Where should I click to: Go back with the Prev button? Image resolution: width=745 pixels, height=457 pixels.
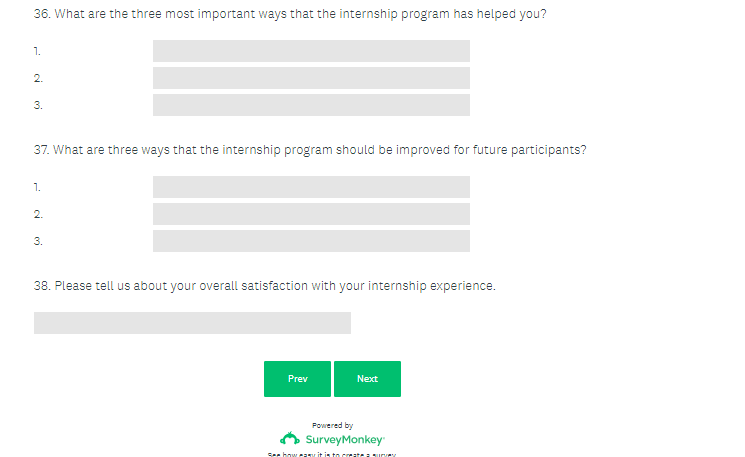[x=297, y=379]
